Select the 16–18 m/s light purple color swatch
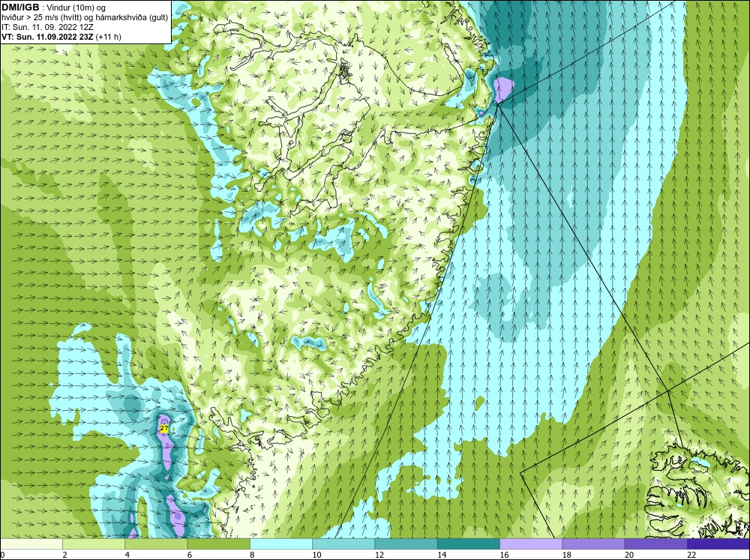The width and height of the screenshot is (750, 560). tap(531, 544)
